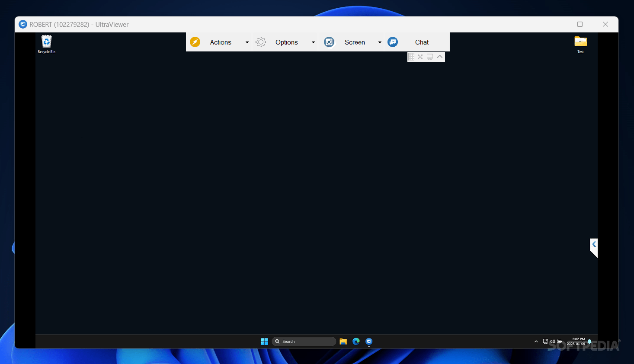
Task: Open the Options menu in the toolbar
Action: tap(287, 42)
